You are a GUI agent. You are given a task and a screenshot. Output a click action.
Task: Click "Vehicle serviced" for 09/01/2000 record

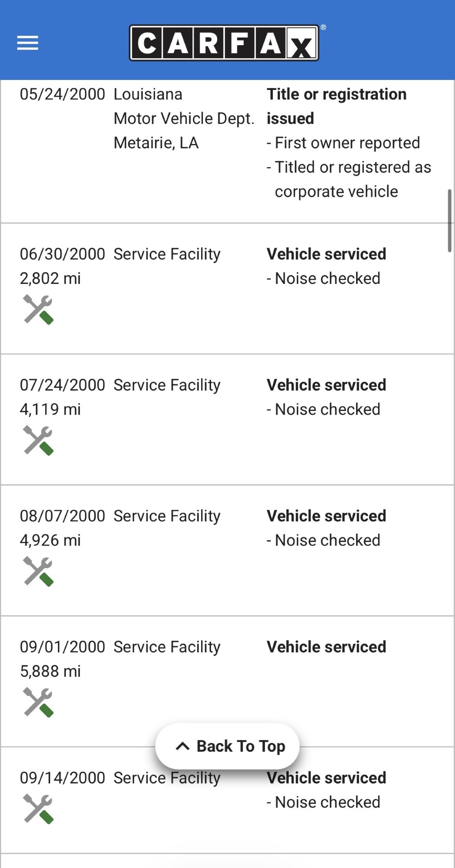pyautogui.click(x=326, y=647)
